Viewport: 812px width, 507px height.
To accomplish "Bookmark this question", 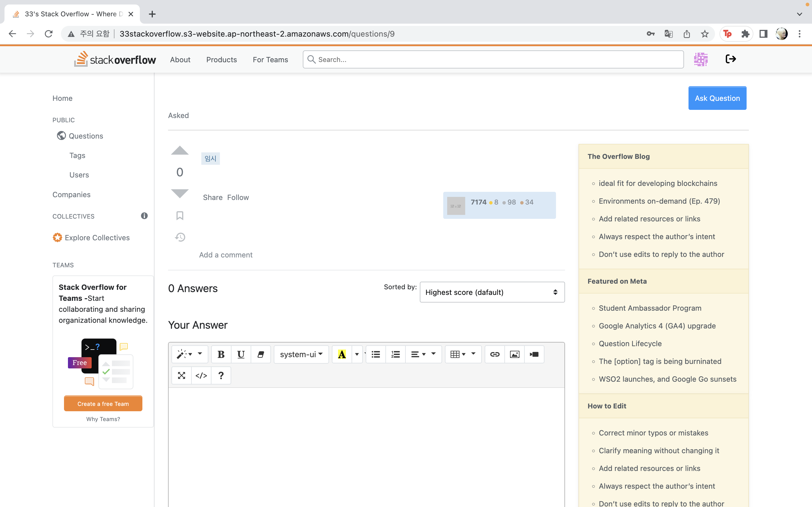I will 180,215.
